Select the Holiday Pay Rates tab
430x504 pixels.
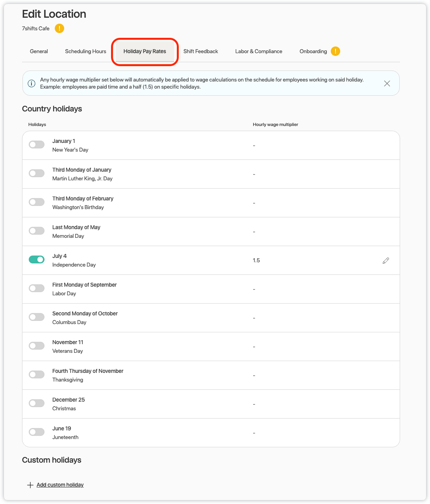coord(145,52)
